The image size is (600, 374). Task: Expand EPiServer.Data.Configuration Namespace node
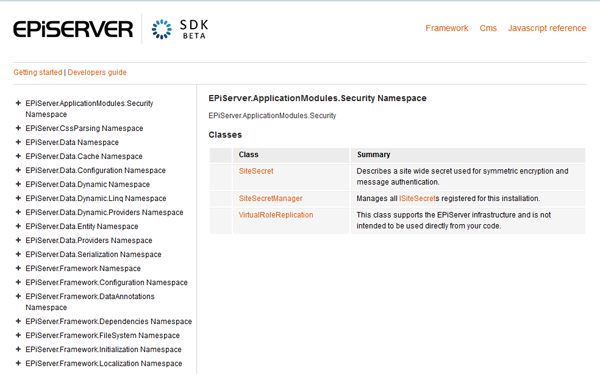pyautogui.click(x=18, y=170)
